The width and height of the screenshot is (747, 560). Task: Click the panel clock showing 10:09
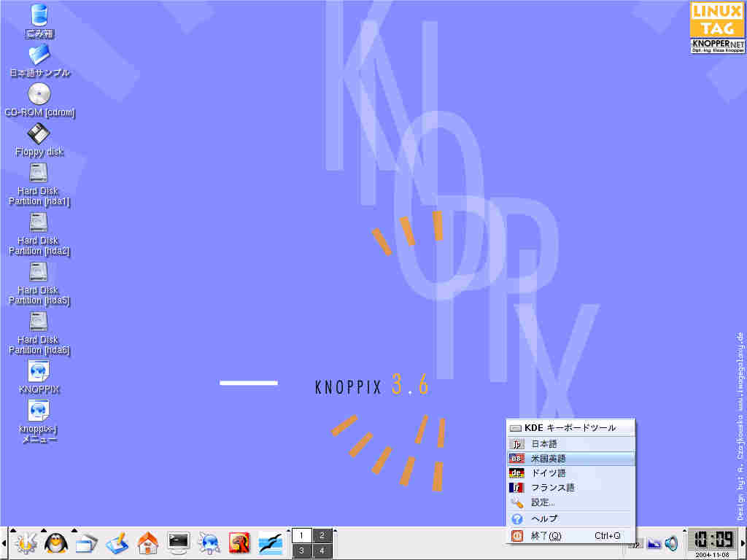(x=713, y=540)
